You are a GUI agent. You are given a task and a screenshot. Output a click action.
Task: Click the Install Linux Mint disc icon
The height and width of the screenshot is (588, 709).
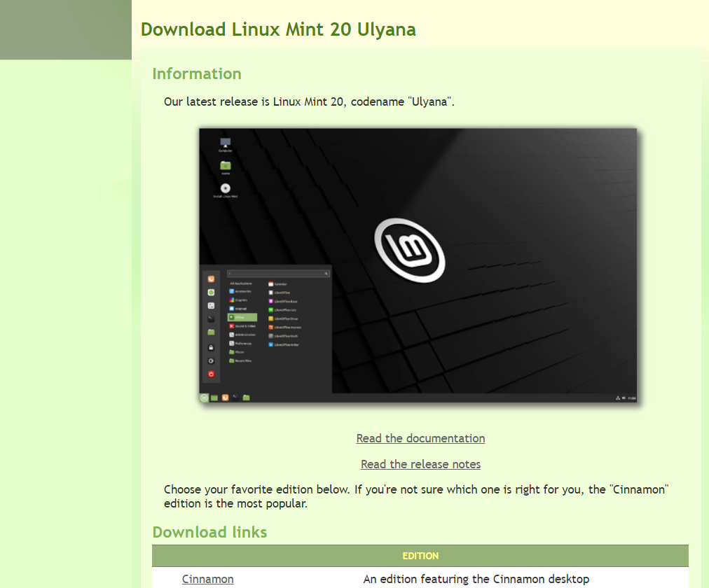coord(226,188)
